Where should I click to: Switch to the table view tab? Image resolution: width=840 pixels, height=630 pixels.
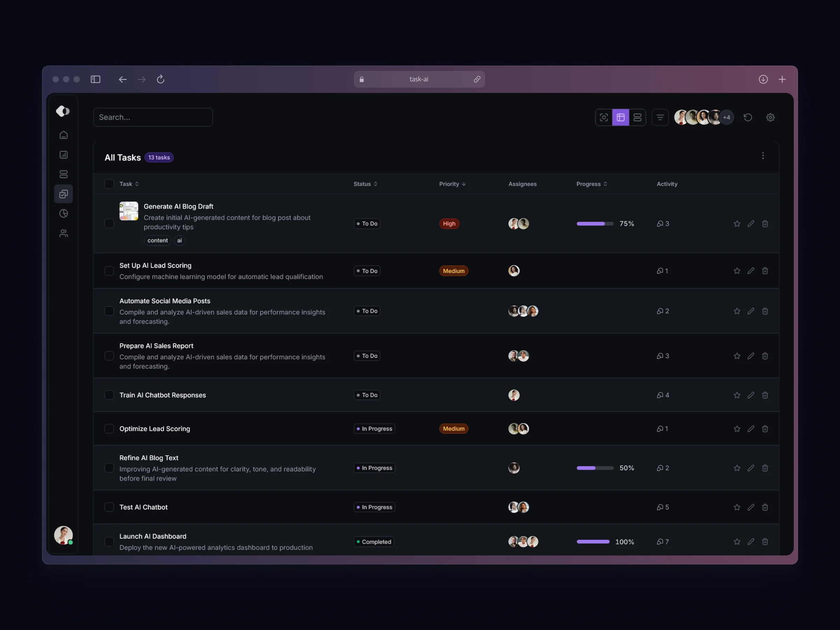(x=621, y=117)
